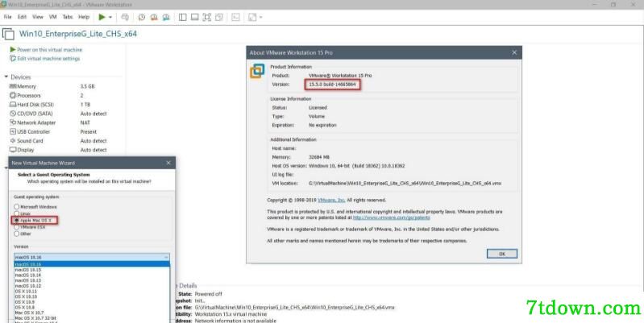Choose OS X 10.11 from version list

click(92, 291)
